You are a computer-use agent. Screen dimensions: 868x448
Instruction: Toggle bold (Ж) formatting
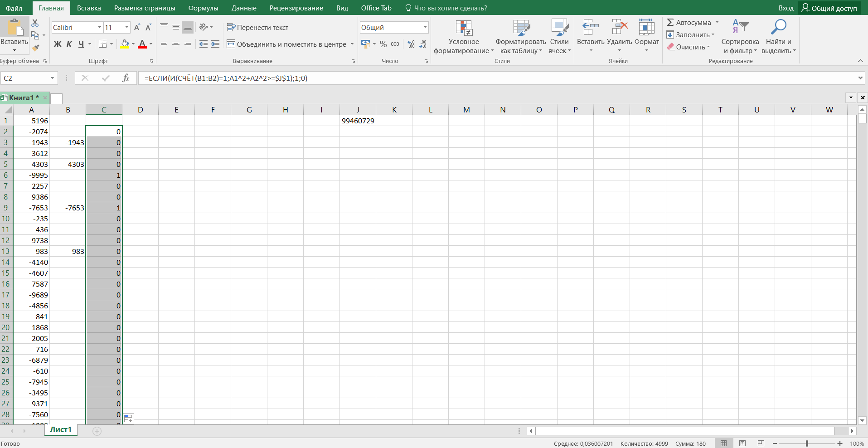58,44
